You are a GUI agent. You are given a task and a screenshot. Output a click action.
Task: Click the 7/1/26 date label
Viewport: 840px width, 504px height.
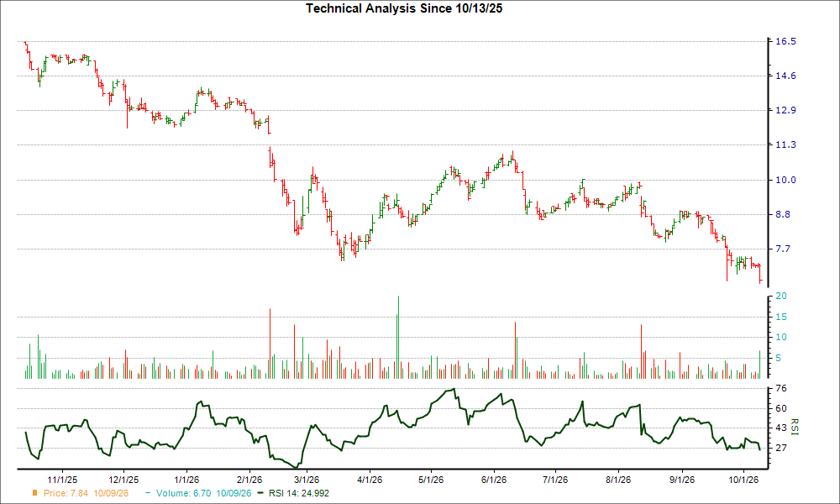555,480
